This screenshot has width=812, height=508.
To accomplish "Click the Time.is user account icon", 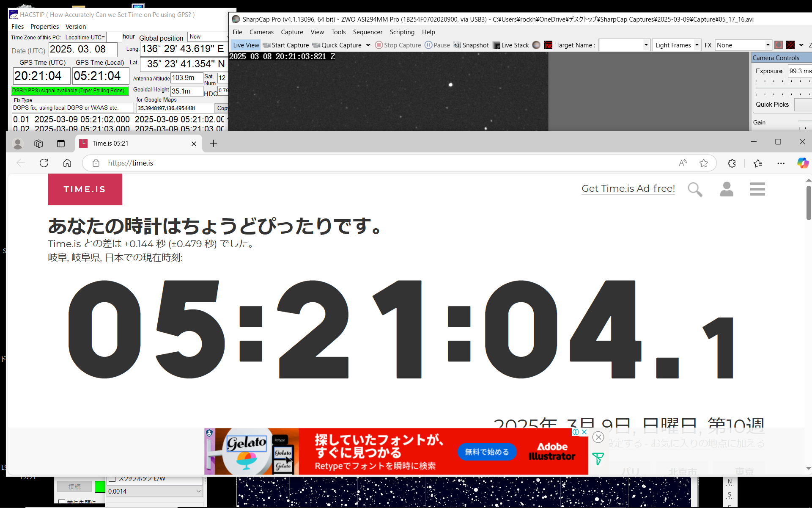I will (x=727, y=189).
